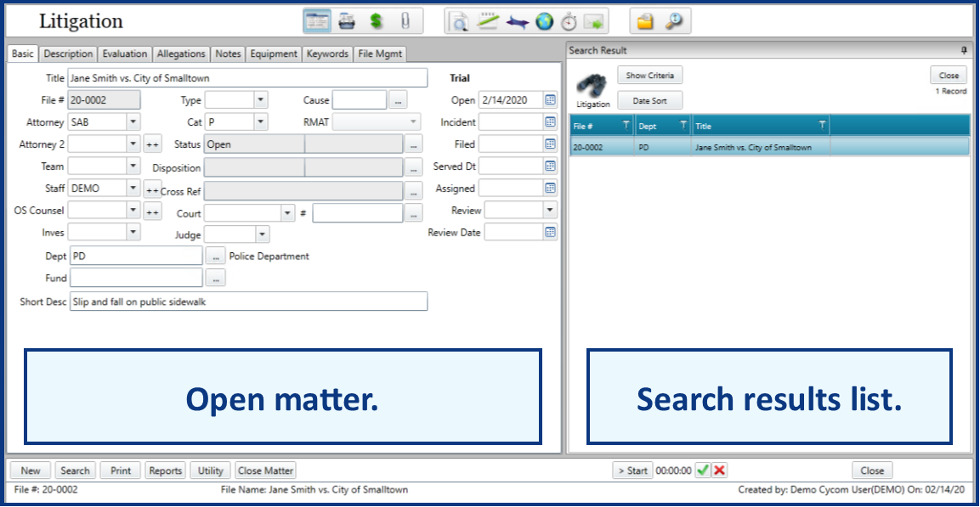Click into the Short Desc field

(249, 301)
